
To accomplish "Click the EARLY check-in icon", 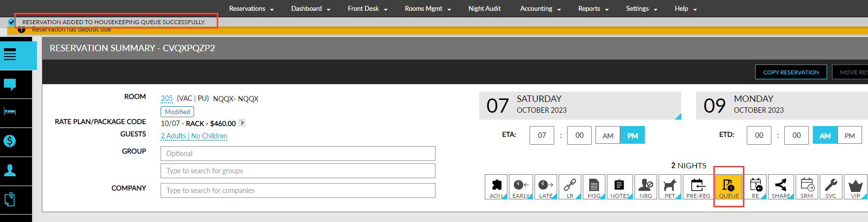I will tap(521, 187).
